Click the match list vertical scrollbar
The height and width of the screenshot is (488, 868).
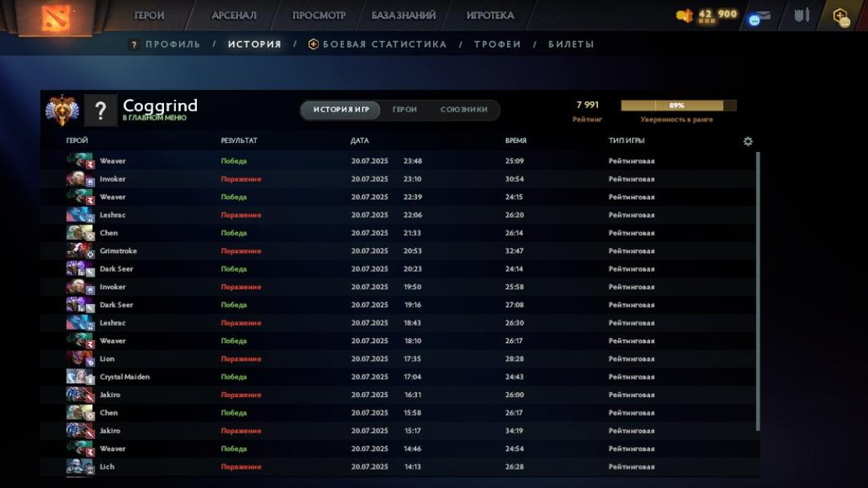coord(758,291)
